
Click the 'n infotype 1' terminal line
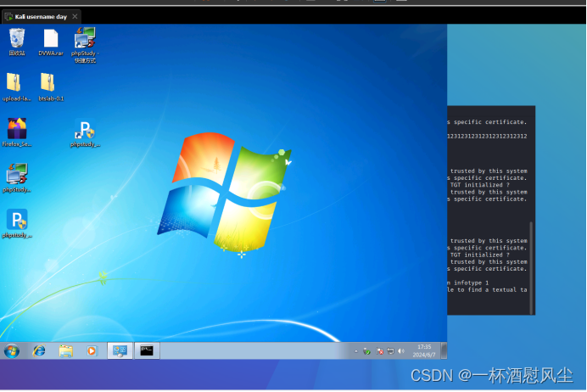point(468,283)
